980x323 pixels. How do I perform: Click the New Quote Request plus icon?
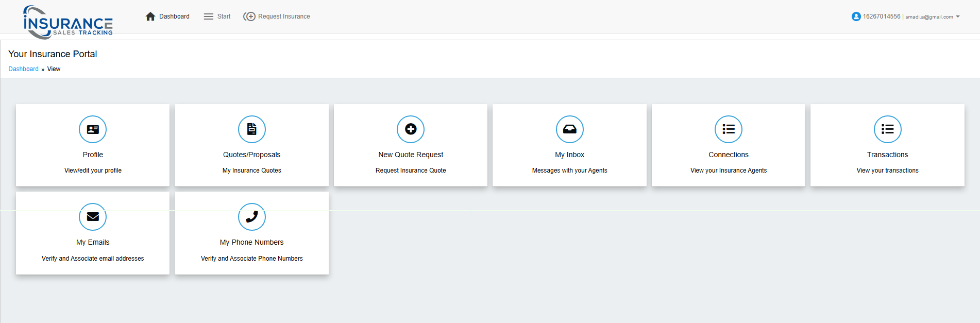[x=411, y=129]
